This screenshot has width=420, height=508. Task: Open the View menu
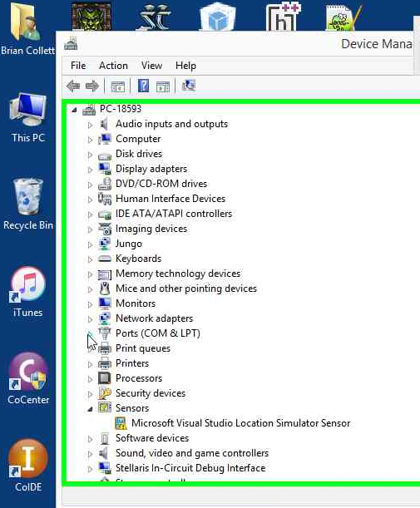tap(151, 66)
